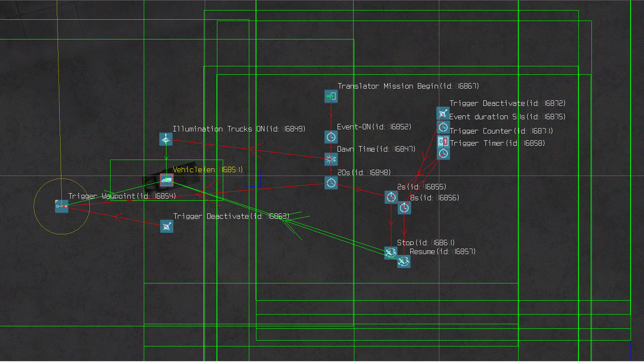Image resolution: width=644 pixels, height=362 pixels.
Task: Click the 'Illumination Trucks ON' label text
Action: [x=239, y=129]
